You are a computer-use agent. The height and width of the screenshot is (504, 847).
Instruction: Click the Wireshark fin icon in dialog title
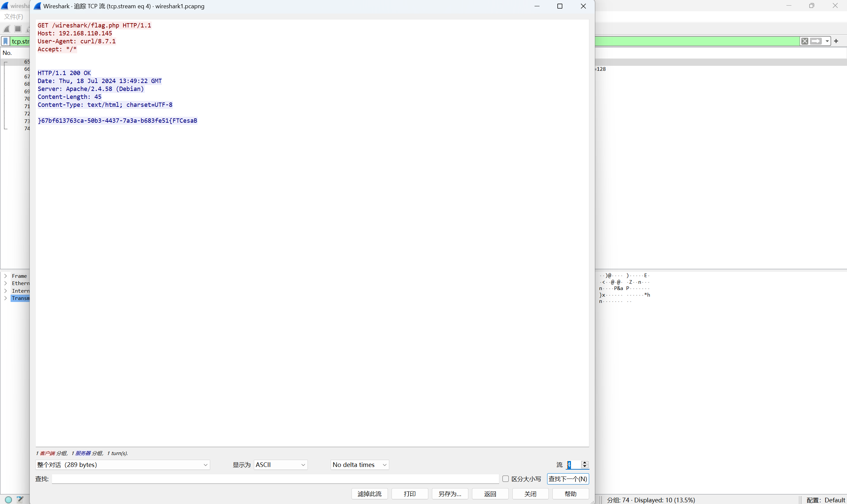(37, 6)
